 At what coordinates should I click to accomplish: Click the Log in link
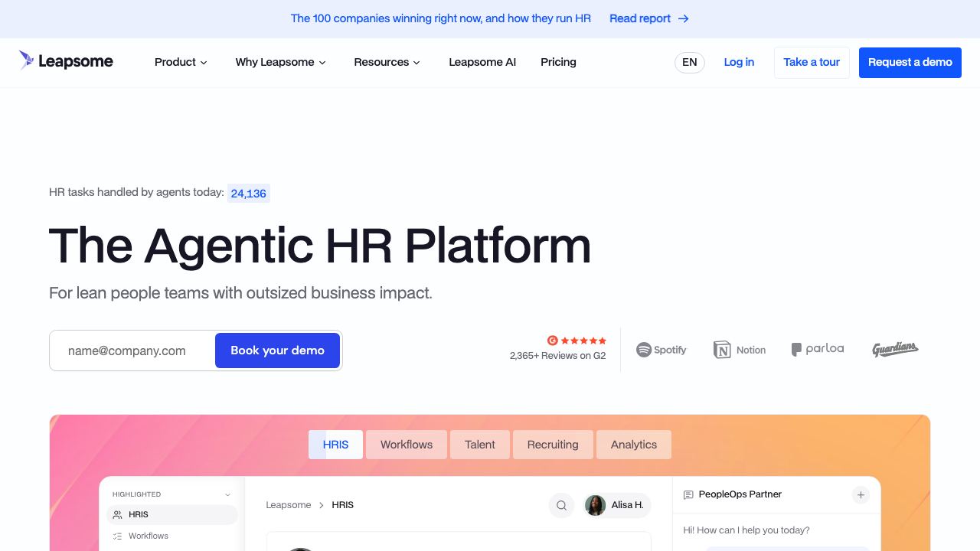[x=739, y=62]
